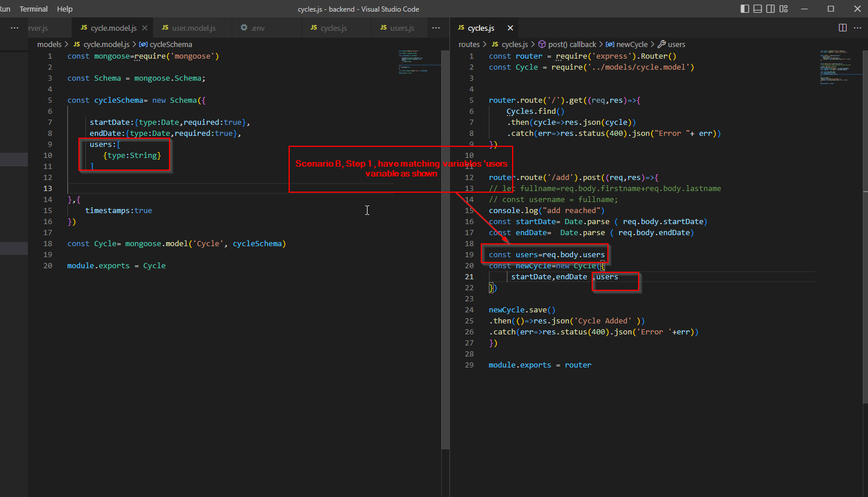The image size is (868, 497).
Task: Toggle primary side bar layout icon
Action: (x=745, y=9)
